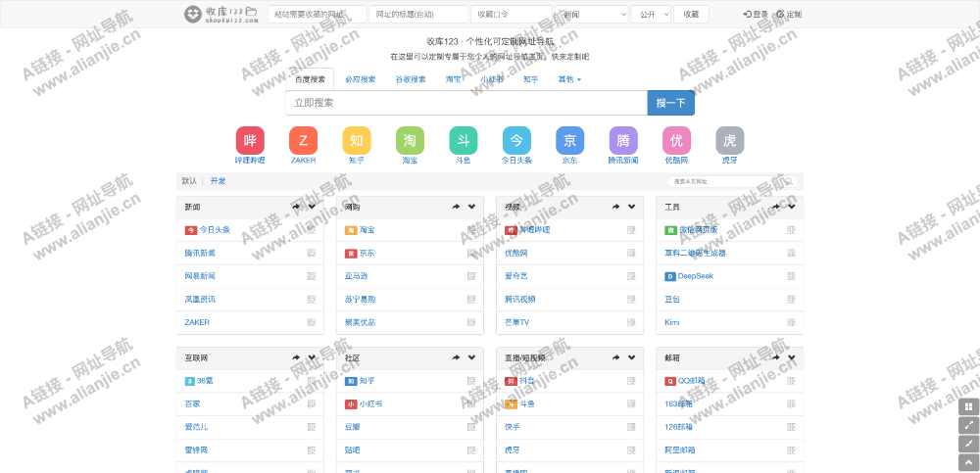Select the 默认 page tab
980x473 pixels.
coord(189,181)
